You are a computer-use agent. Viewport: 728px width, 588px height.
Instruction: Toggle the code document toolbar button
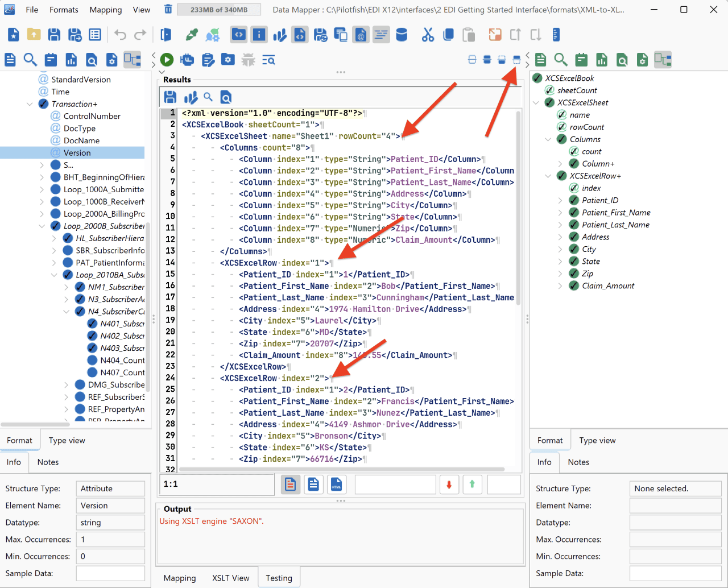(x=300, y=35)
